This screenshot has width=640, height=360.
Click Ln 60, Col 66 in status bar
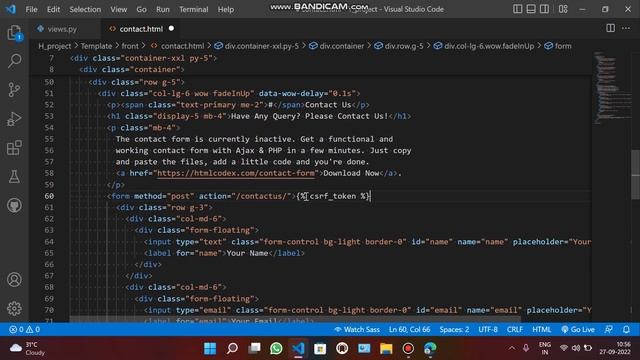[409, 329]
